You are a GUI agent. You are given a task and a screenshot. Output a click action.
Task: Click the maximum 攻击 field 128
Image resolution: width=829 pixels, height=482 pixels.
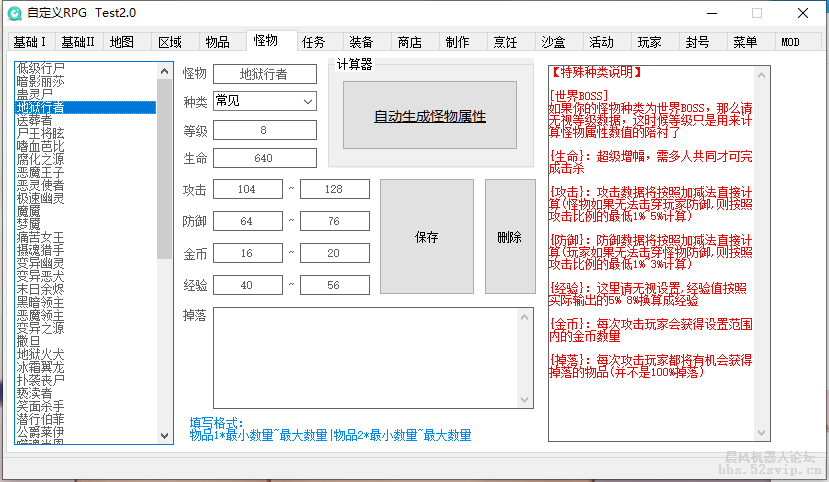tap(335, 189)
